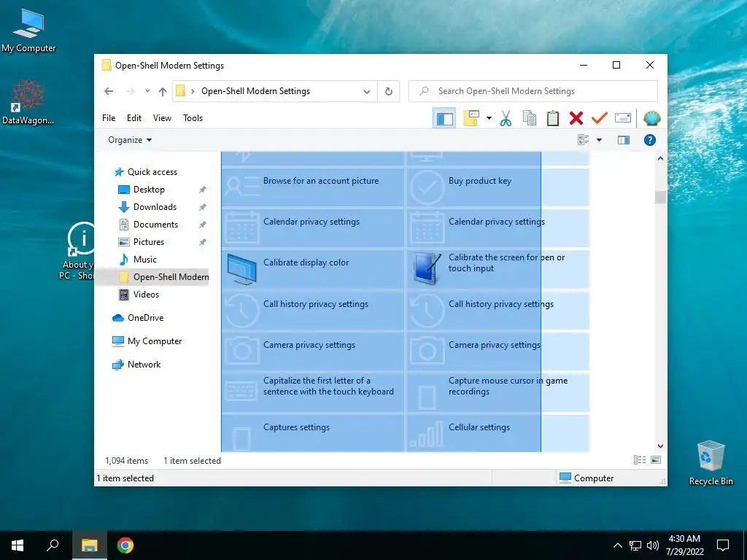
Task: Open the Edit menu
Action: click(x=134, y=118)
